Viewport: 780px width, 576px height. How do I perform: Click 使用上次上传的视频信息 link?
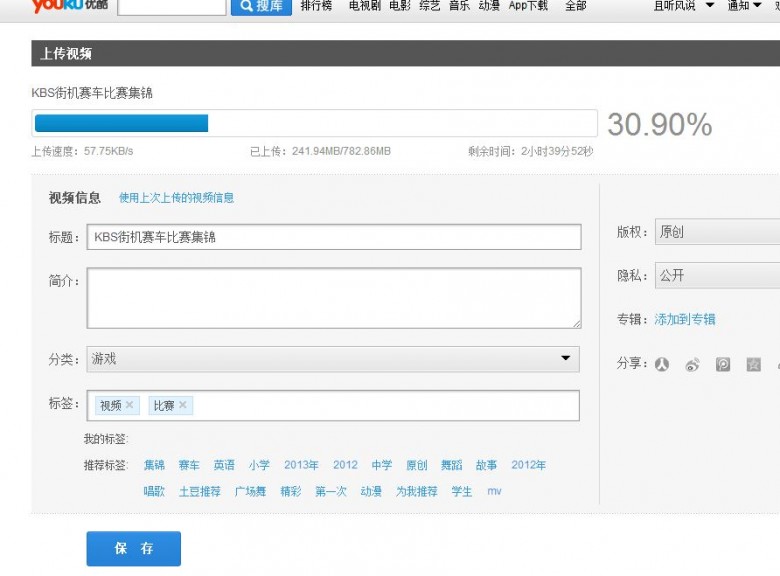pyautogui.click(x=176, y=198)
